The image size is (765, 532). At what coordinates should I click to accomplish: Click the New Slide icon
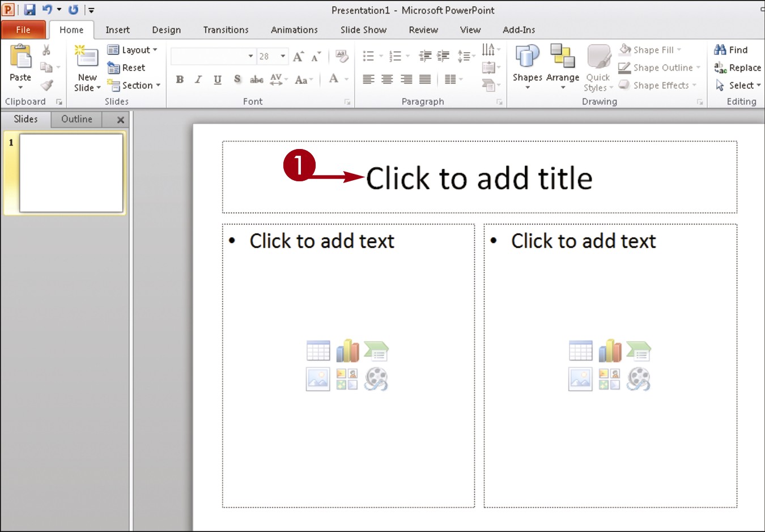click(86, 57)
